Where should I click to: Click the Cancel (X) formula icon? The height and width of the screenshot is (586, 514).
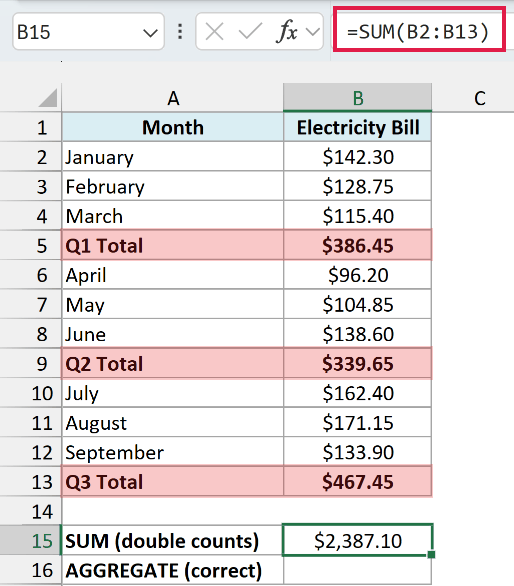(x=215, y=31)
